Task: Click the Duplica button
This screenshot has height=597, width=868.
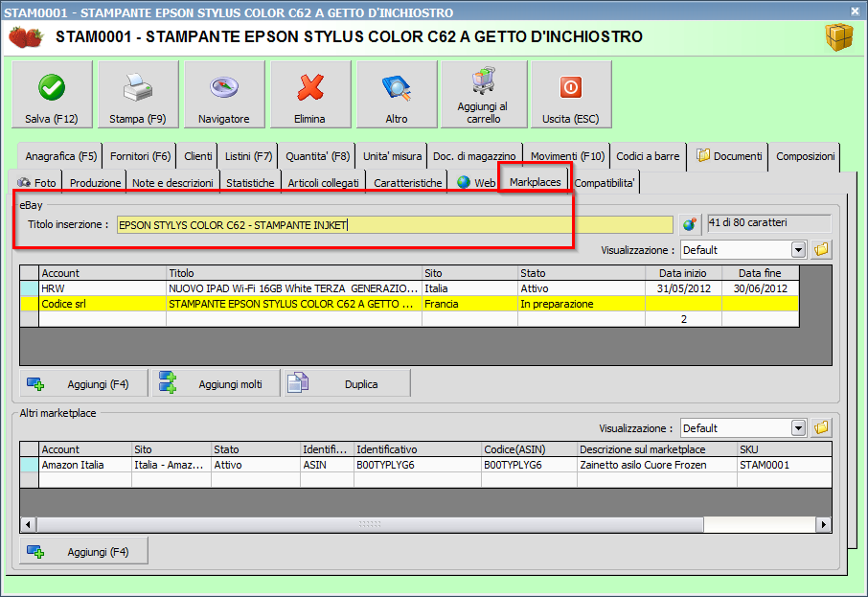Action: pyautogui.click(x=348, y=383)
